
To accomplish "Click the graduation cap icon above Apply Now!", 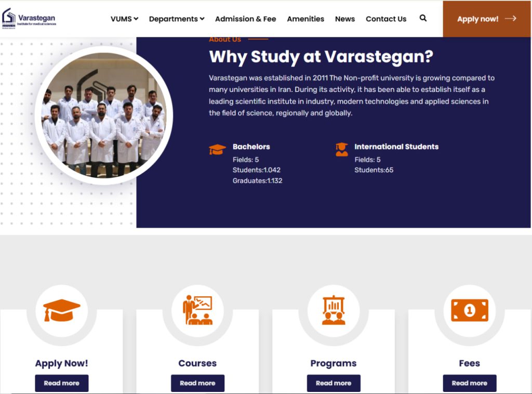I will click(x=61, y=310).
